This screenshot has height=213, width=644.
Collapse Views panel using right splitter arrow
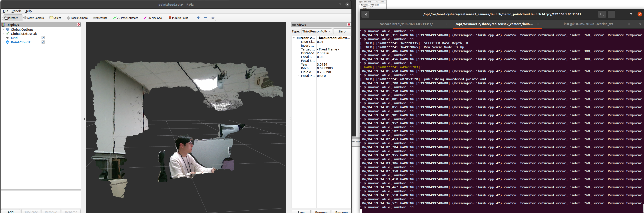click(288, 119)
